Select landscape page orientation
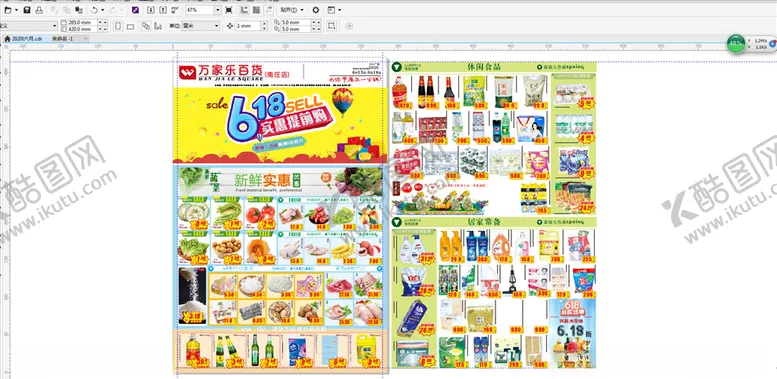This screenshot has height=379, width=777. click(130, 26)
